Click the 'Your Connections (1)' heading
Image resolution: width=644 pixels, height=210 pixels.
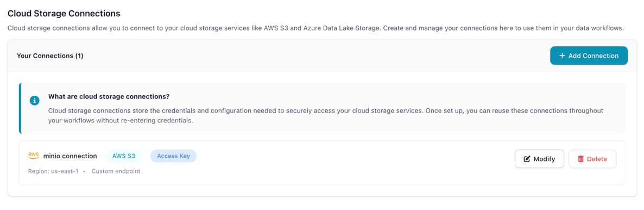[x=50, y=55]
